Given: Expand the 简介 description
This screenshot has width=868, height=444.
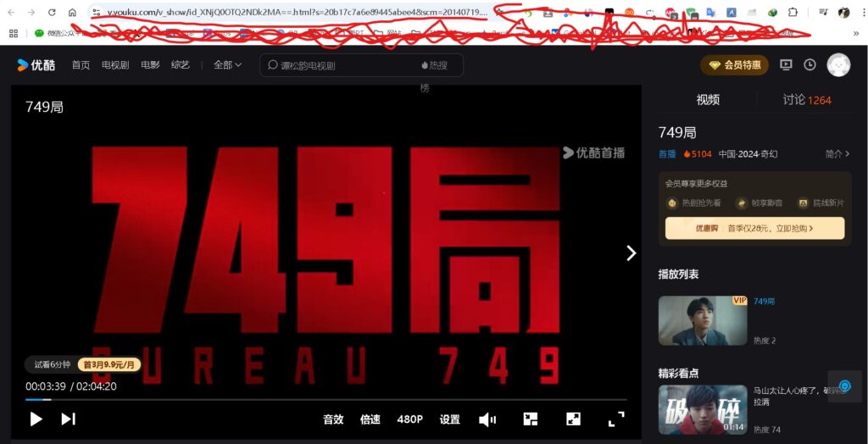Looking at the screenshot, I should [x=837, y=154].
